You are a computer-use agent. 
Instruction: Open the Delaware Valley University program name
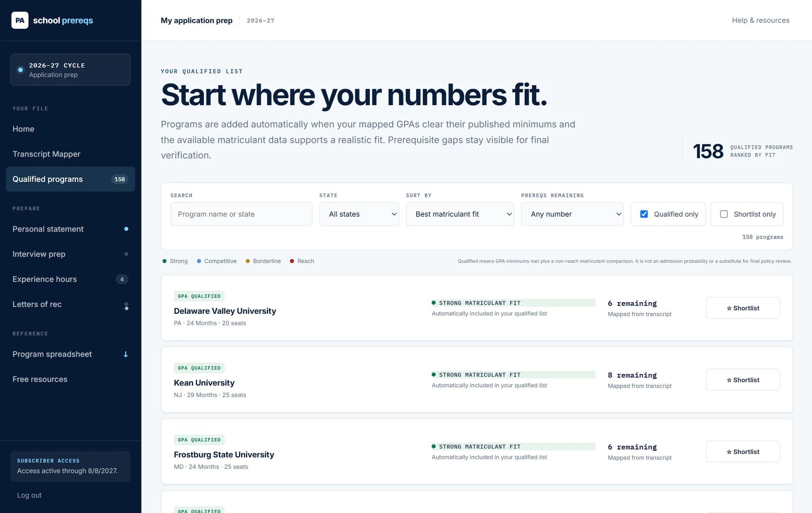(225, 311)
